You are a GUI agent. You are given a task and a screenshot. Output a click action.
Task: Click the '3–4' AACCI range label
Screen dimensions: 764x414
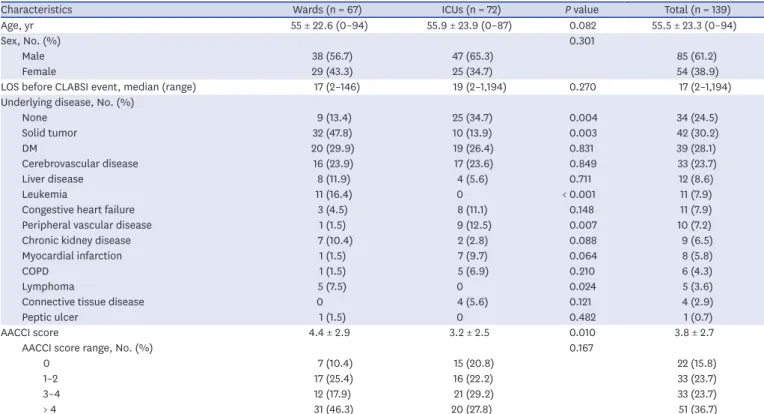(x=51, y=394)
